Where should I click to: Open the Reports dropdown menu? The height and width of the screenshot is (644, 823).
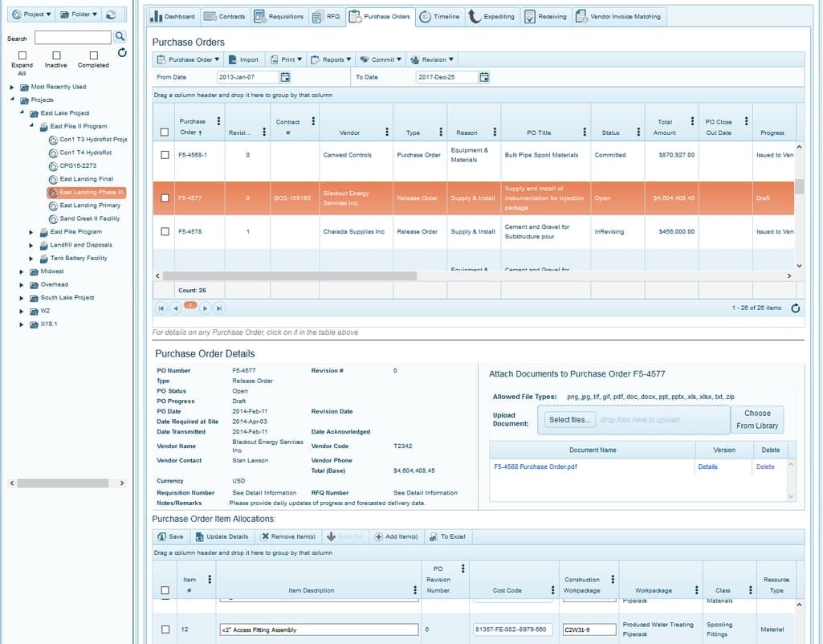[331, 59]
